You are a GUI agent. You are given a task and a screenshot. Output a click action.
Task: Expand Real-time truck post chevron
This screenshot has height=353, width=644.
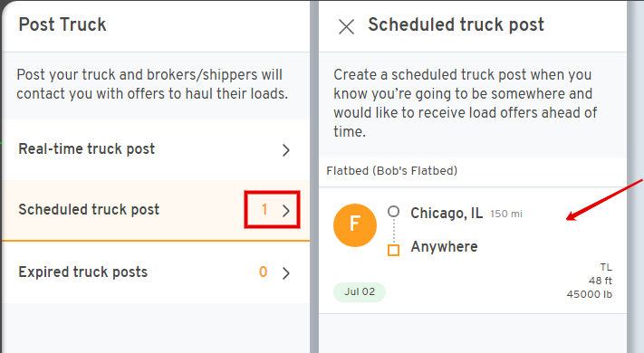coord(286,150)
